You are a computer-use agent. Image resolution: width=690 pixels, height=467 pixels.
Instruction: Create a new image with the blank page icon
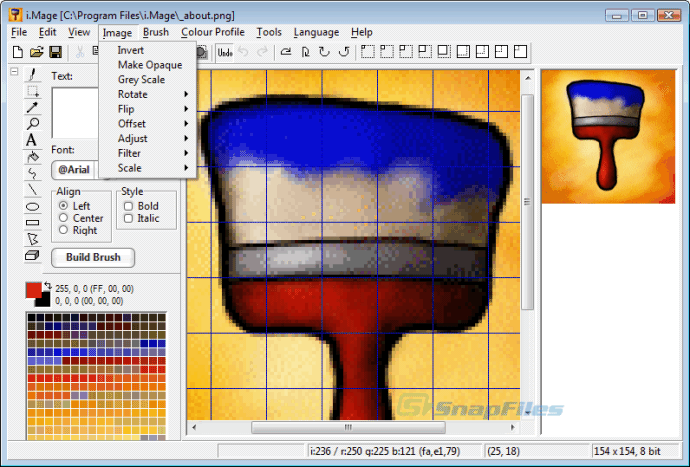click(18, 52)
